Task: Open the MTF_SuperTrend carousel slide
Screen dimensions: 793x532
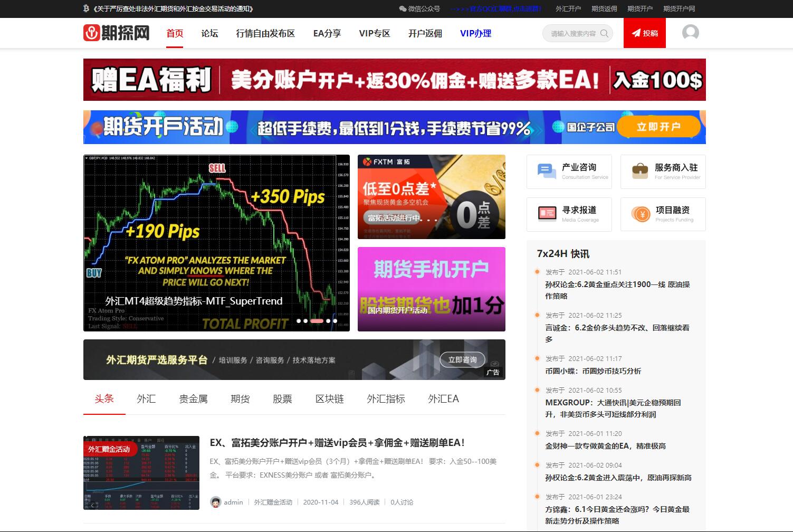Action: [x=216, y=243]
